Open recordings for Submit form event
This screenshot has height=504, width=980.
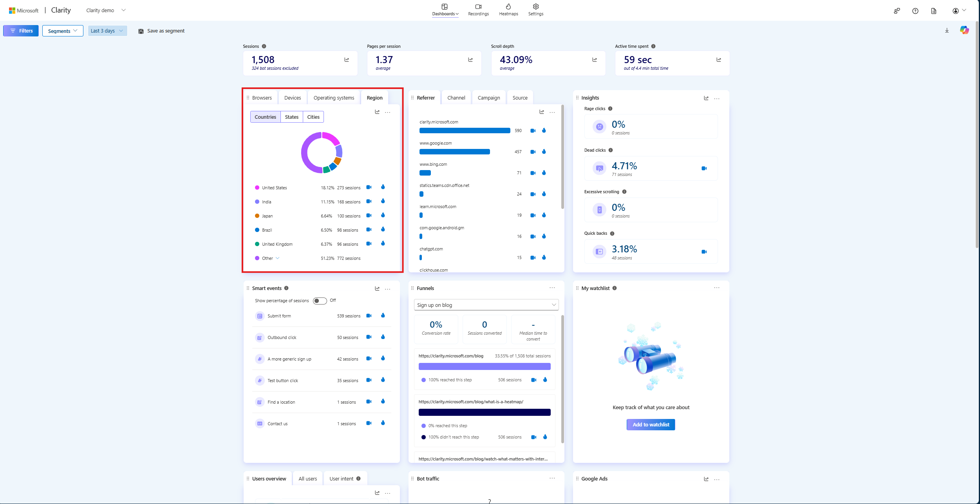369,315
